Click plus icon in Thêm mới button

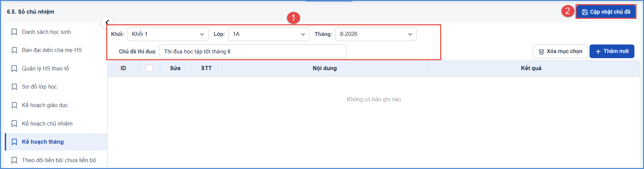(598, 51)
